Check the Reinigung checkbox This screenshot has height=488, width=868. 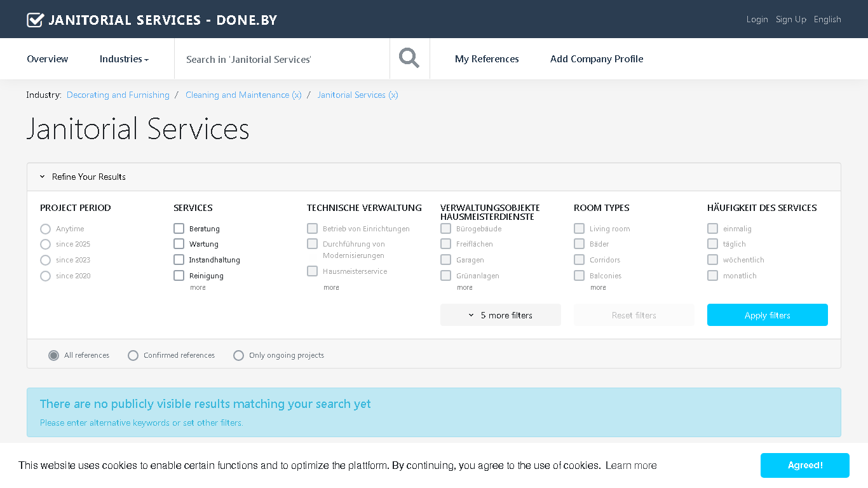pyautogui.click(x=179, y=275)
